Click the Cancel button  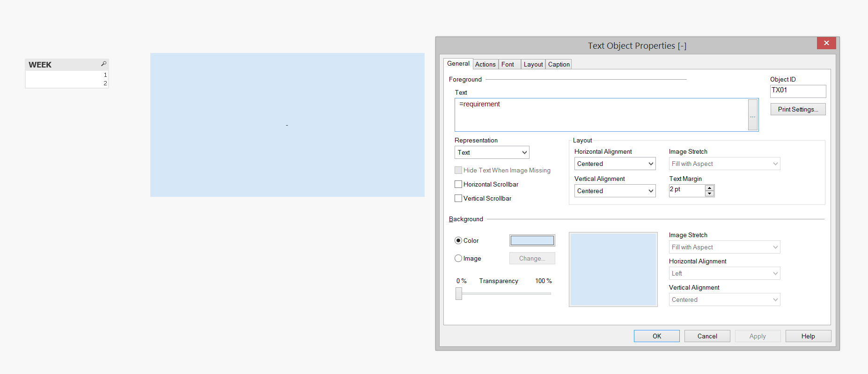click(x=707, y=336)
